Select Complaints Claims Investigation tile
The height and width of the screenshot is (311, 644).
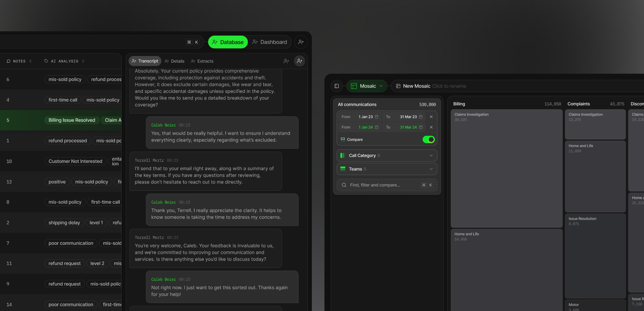[595, 124]
